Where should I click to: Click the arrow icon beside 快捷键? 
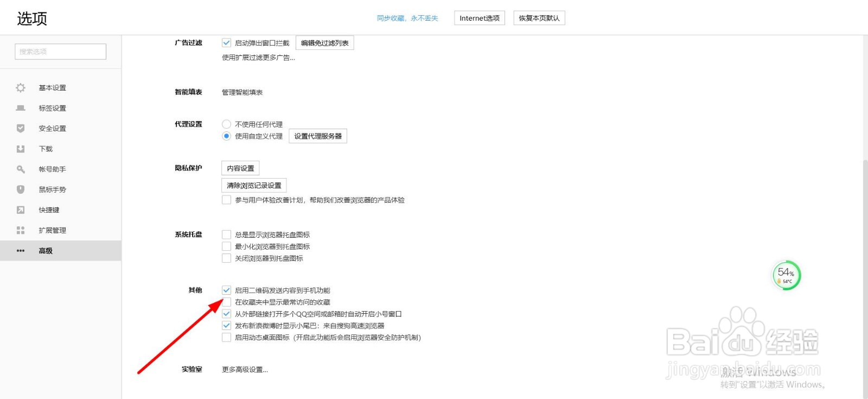coord(21,210)
